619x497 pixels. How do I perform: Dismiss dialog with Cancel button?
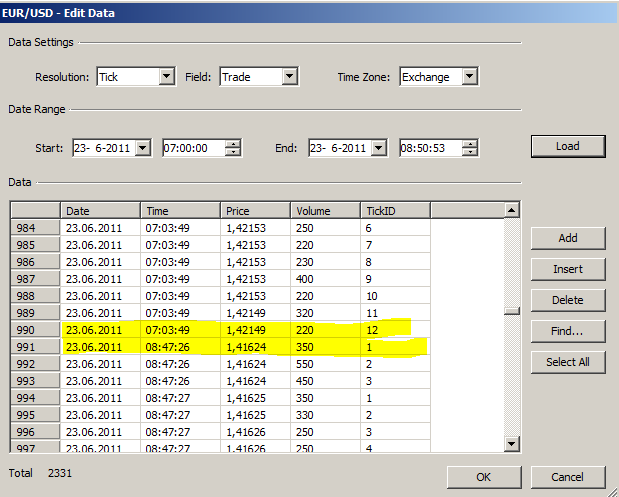(x=568, y=477)
